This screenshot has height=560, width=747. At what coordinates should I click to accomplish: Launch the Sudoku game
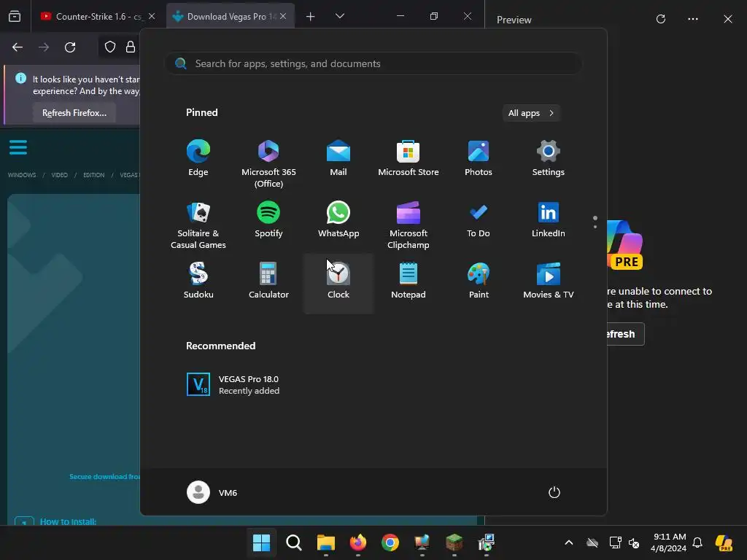tap(198, 281)
